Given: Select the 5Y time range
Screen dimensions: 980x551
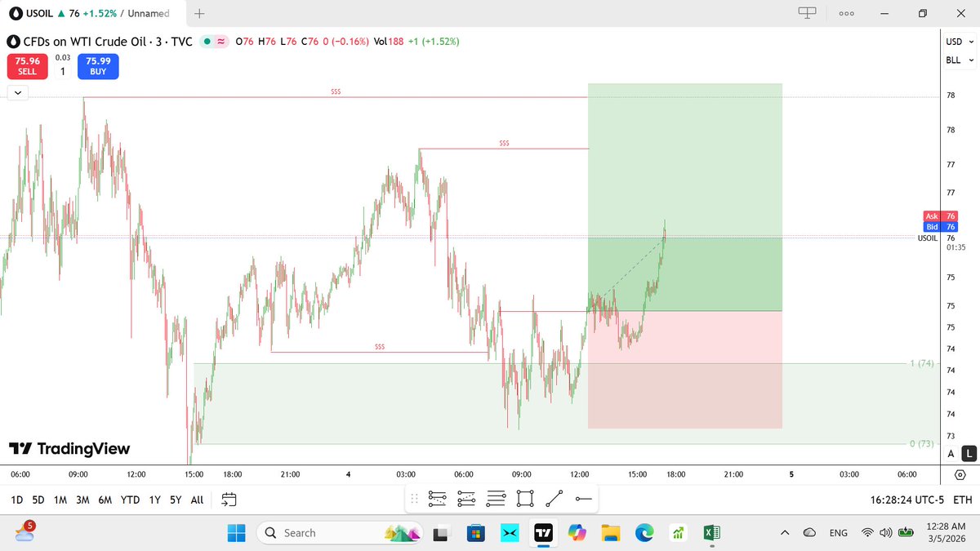Looking at the screenshot, I should (176, 500).
